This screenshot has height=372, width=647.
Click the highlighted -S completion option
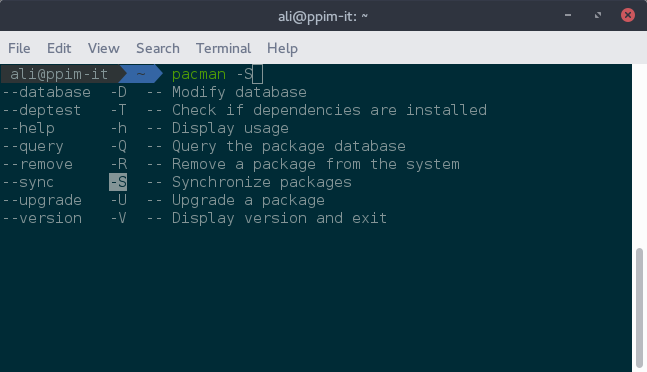pos(118,182)
